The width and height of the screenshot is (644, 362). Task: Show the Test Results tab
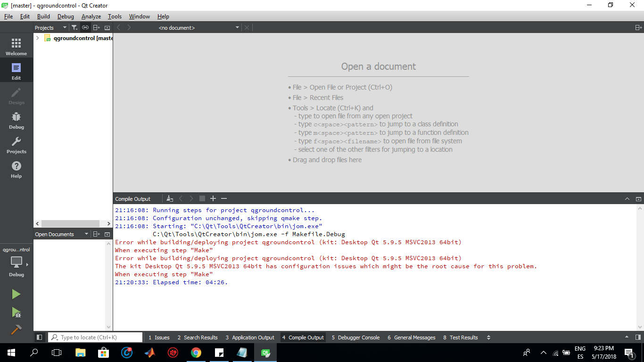pyautogui.click(x=461, y=337)
